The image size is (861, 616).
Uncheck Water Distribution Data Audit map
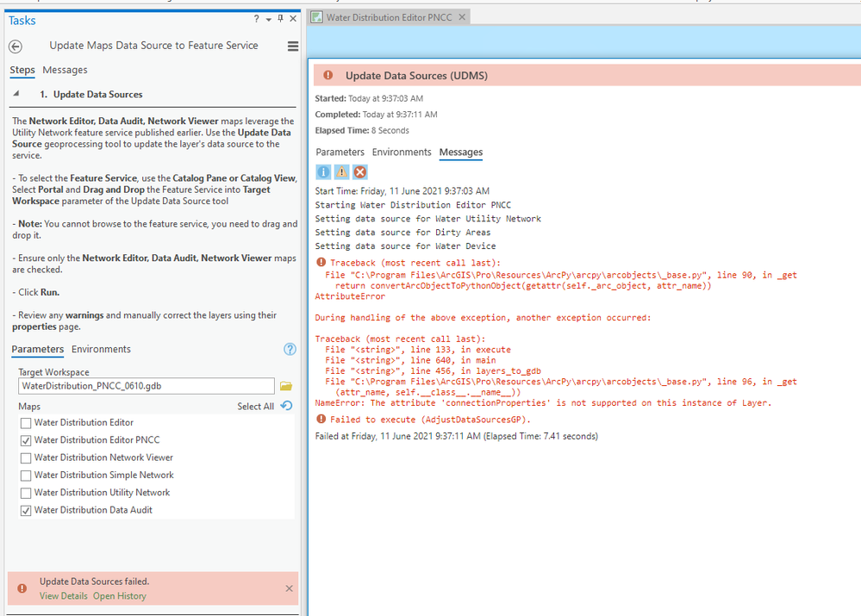(26, 511)
